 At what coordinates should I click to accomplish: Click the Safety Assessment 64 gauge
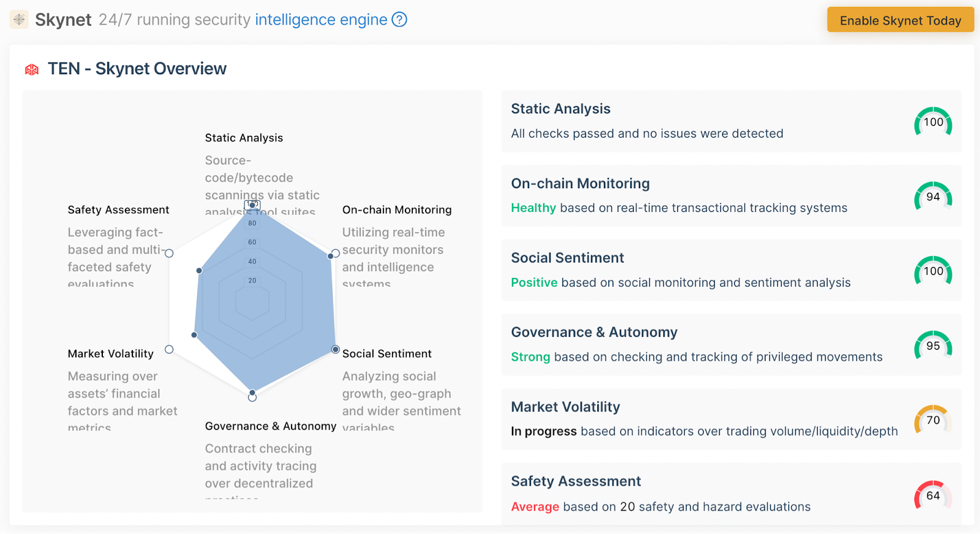(933, 495)
